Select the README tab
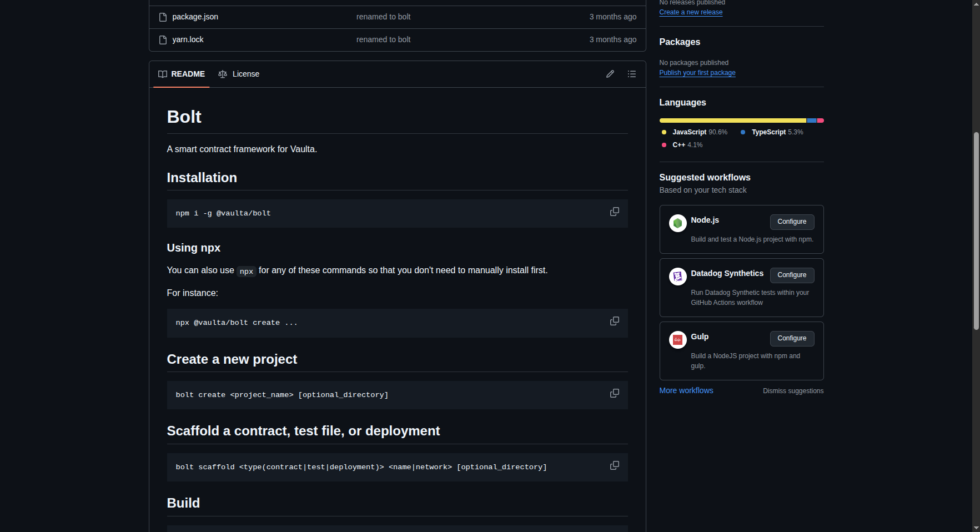 pos(181,74)
